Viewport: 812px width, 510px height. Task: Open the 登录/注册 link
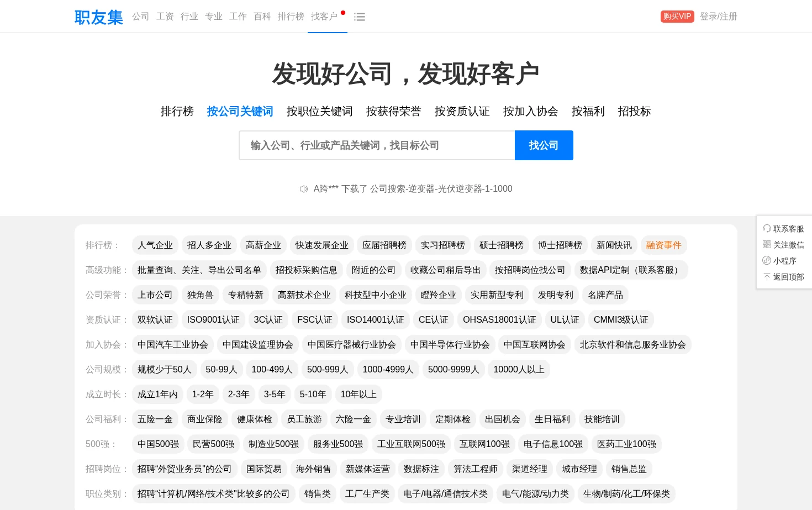tap(719, 17)
